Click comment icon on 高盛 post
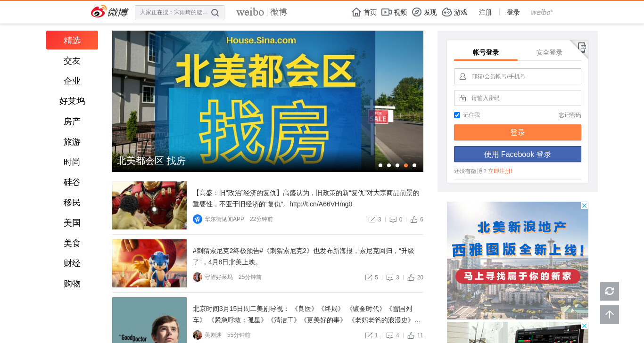Screen dimensions: 644x343 coord(393,220)
